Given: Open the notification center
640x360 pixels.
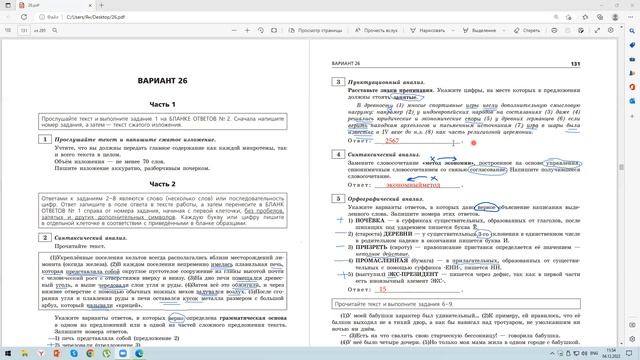Looking at the screenshot, I should pos(629,353).
